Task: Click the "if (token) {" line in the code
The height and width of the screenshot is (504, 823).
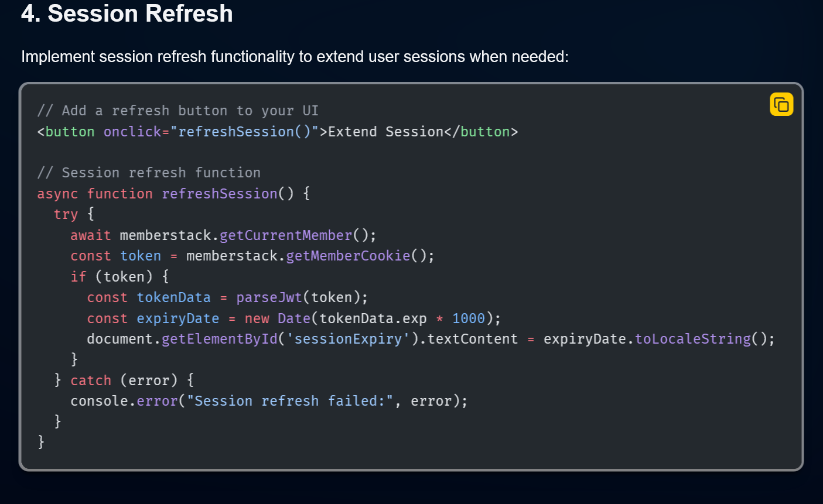Action: pos(119,276)
